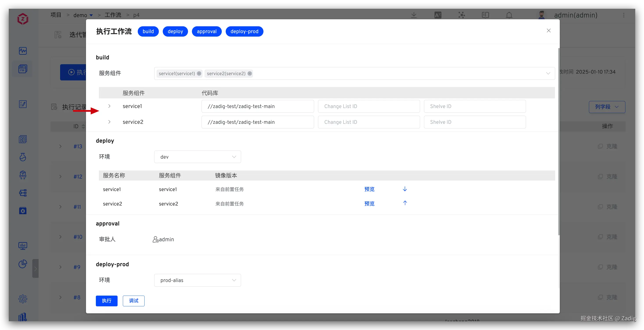Screen dimensions: 644x330
Task: Expand the service1 build row
Action: (x=109, y=106)
